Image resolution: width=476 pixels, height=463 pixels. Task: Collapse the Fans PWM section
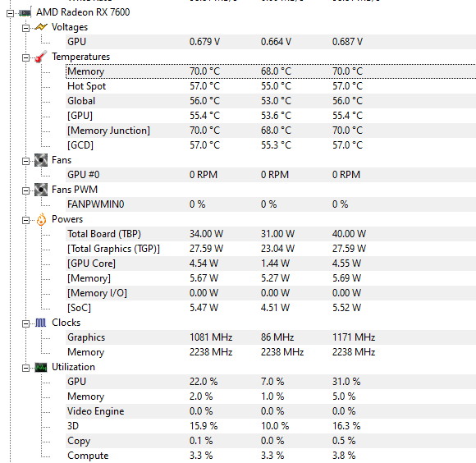click(25, 190)
